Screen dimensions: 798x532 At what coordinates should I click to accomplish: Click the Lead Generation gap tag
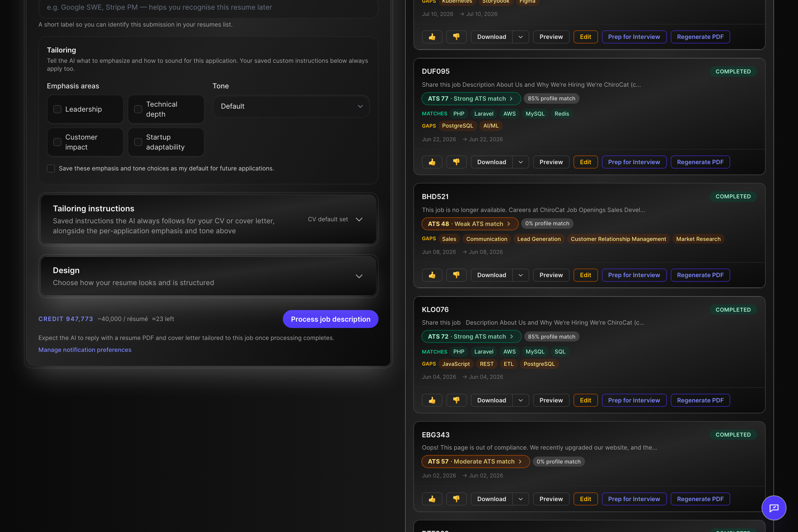539,239
